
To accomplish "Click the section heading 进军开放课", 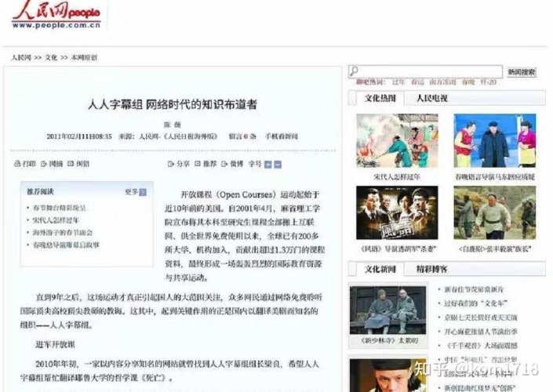I will coord(55,344).
